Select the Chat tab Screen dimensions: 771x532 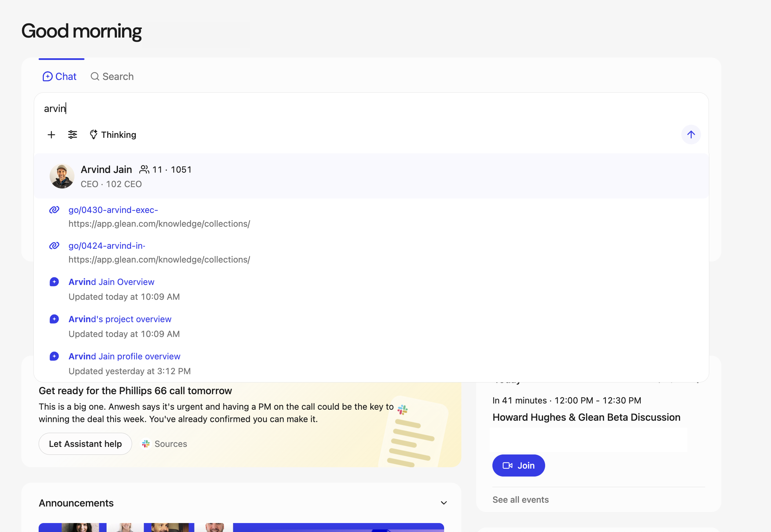pos(60,76)
